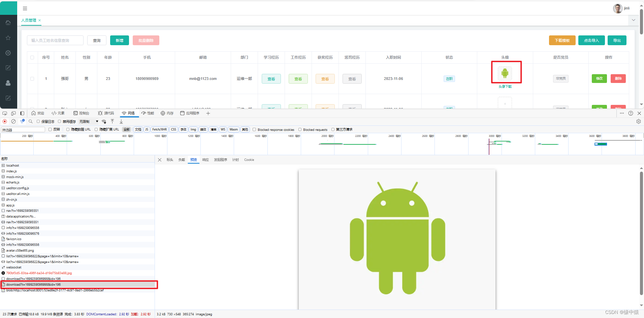This screenshot has width=644, height=318.
Task: Open network search magnifier icon
Action: (31, 121)
